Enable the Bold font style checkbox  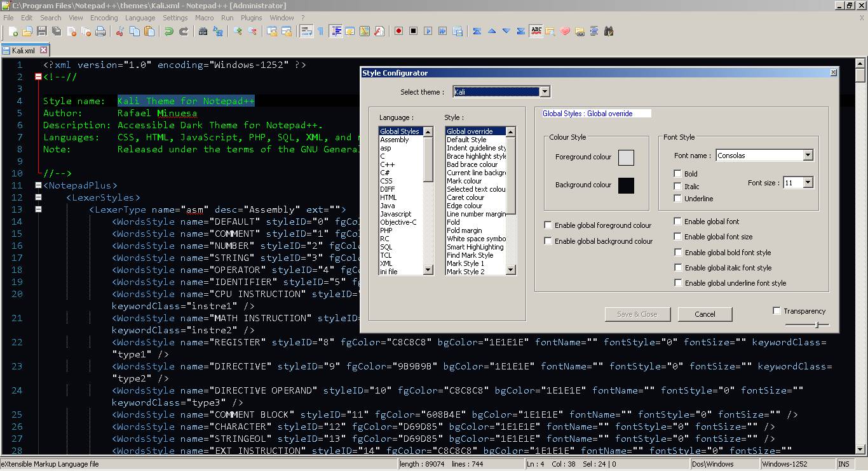point(678,174)
